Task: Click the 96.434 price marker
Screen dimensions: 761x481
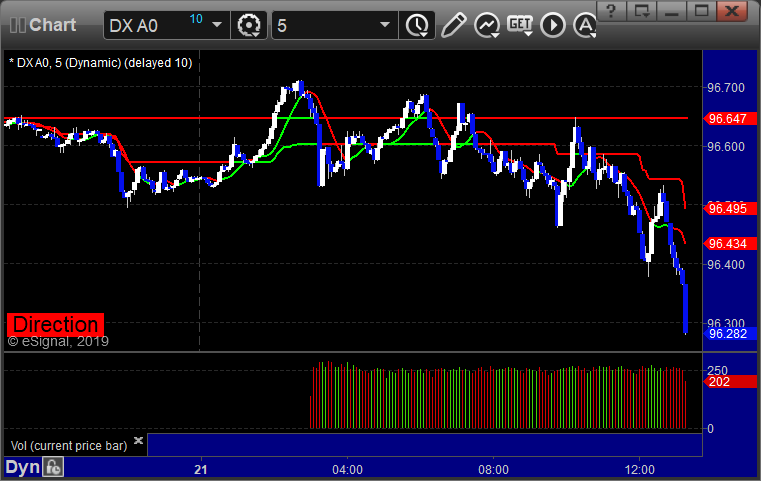Action: tap(730, 243)
